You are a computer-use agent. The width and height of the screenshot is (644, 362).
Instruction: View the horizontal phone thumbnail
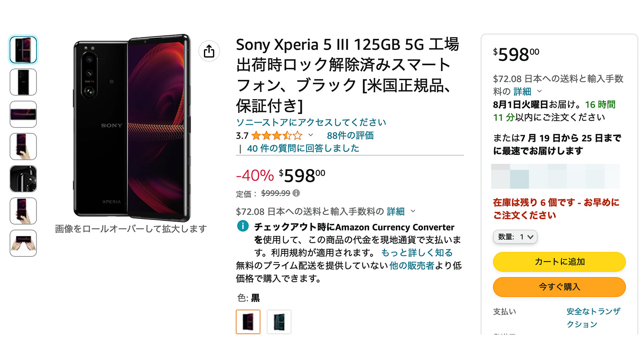pos(23,114)
